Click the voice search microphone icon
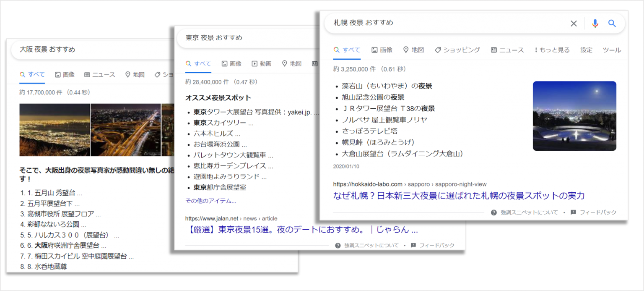 (x=595, y=24)
